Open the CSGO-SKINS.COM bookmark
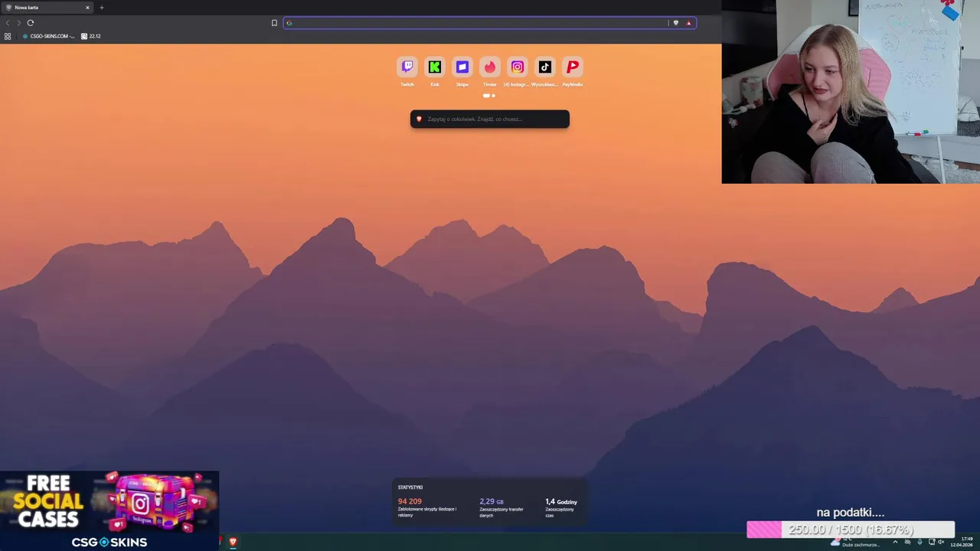The image size is (980, 551). point(49,36)
